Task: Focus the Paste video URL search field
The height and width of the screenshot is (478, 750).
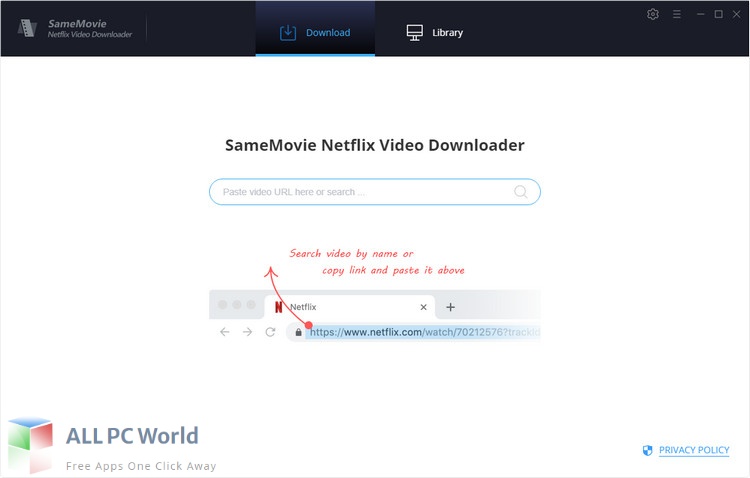Action: pos(375,192)
